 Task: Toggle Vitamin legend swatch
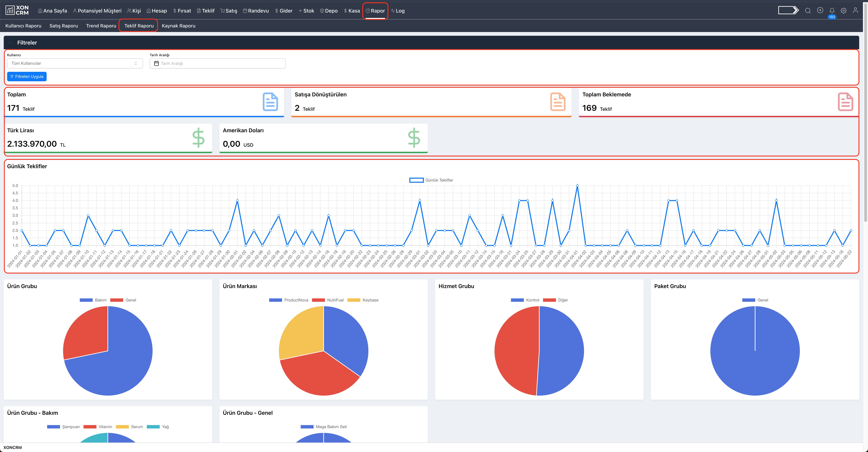point(90,427)
